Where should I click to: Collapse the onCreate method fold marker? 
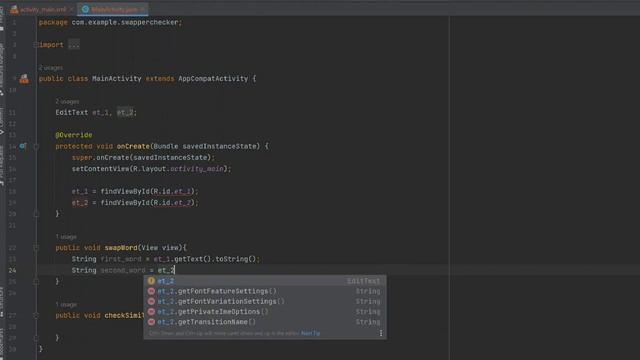pyautogui.click(x=36, y=146)
